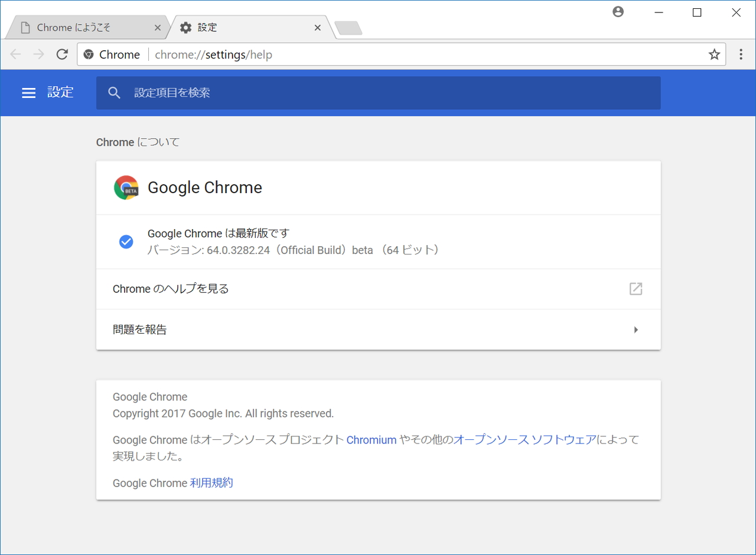The width and height of the screenshot is (756, 555).
Task: Bookmark this page with the star
Action: coord(714,54)
